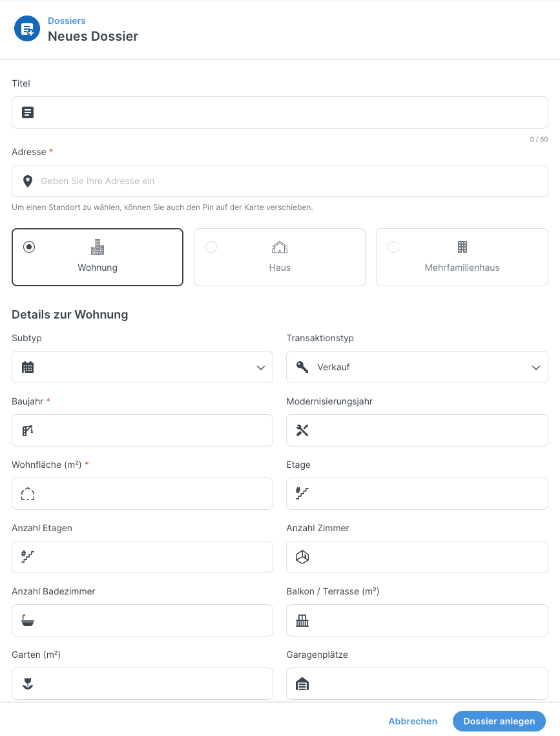Click the cube icon in Anzahl Zimmer
560x736 pixels.
pyautogui.click(x=302, y=557)
